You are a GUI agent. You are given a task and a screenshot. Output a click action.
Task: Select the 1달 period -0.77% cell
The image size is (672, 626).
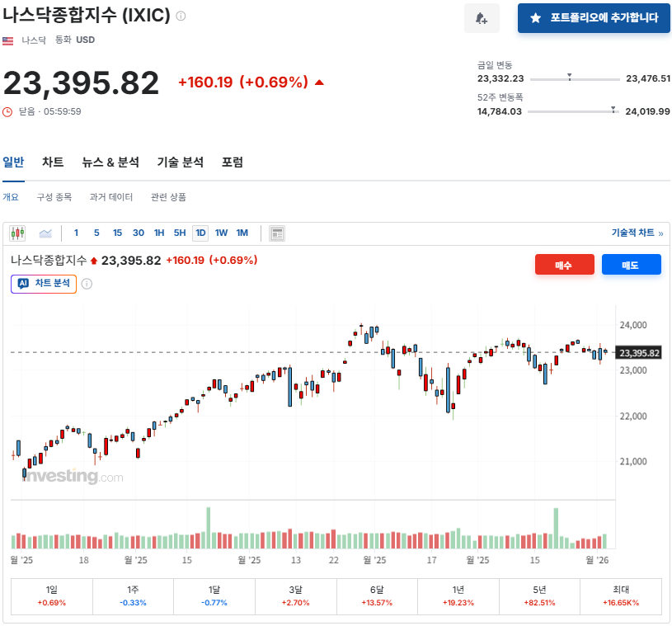(214, 596)
